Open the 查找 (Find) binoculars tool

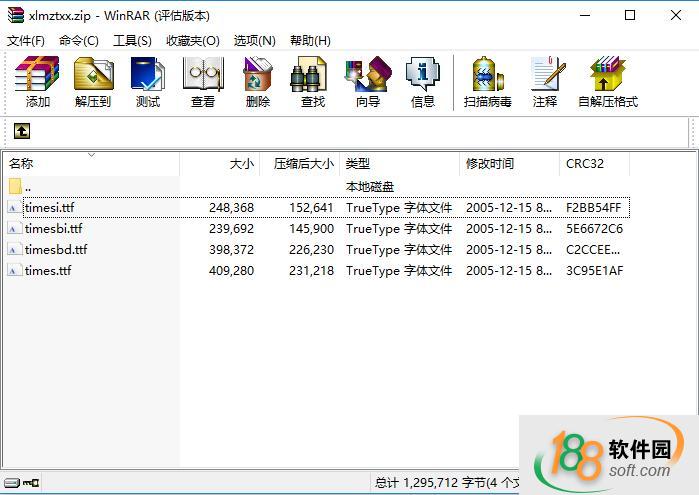tap(312, 82)
